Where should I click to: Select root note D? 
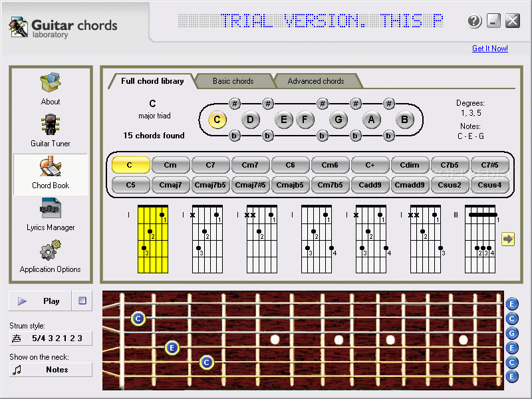pos(251,120)
